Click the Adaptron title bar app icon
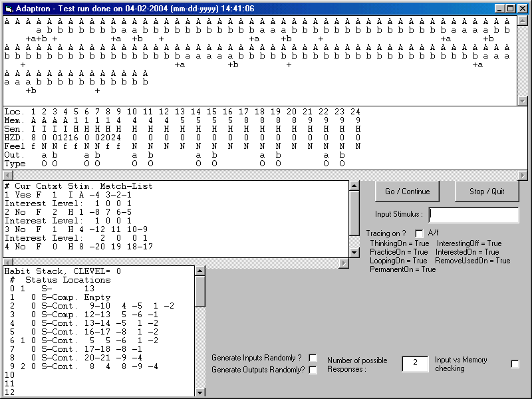This screenshot has width=532, height=399. click(x=9, y=9)
